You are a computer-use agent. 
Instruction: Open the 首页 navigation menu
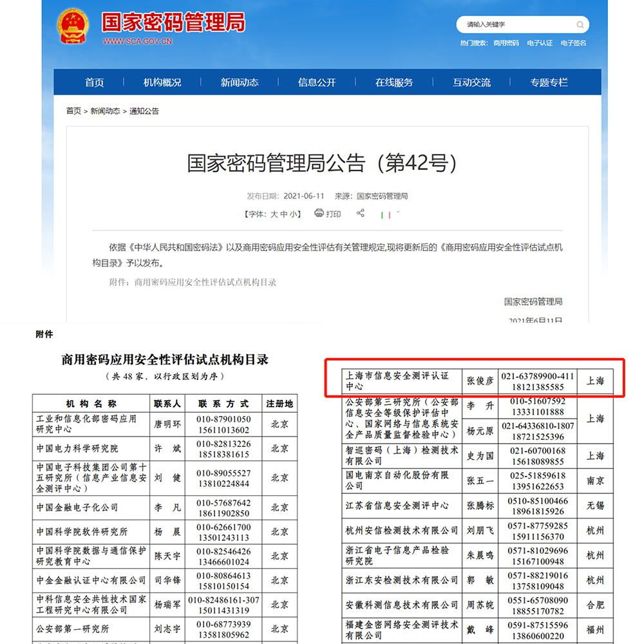95,82
